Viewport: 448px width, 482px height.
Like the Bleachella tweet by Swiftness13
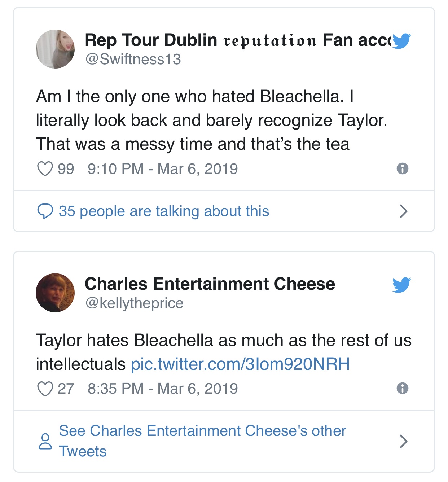[45, 168]
